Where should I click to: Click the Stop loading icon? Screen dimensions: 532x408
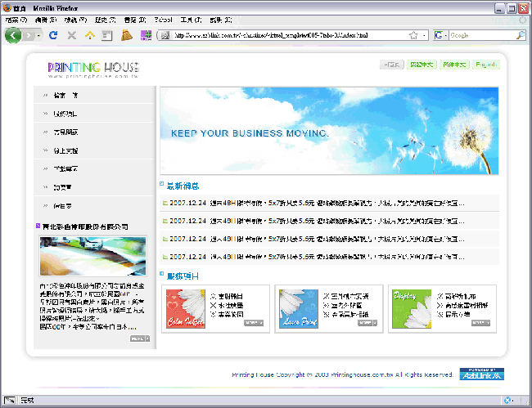tap(72, 35)
